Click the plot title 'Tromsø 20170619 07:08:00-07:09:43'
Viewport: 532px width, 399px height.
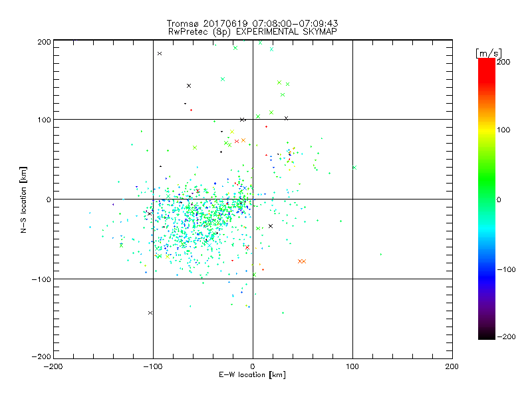pyautogui.click(x=252, y=23)
